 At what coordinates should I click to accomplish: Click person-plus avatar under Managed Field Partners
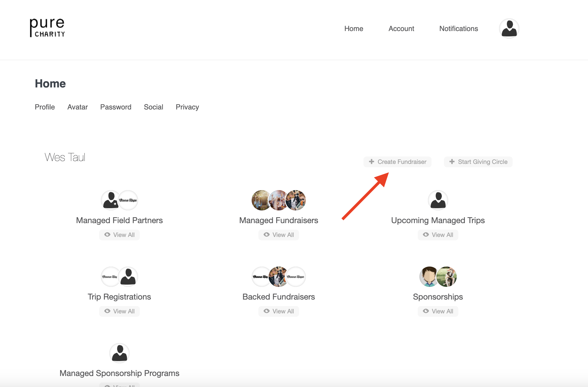coord(110,200)
